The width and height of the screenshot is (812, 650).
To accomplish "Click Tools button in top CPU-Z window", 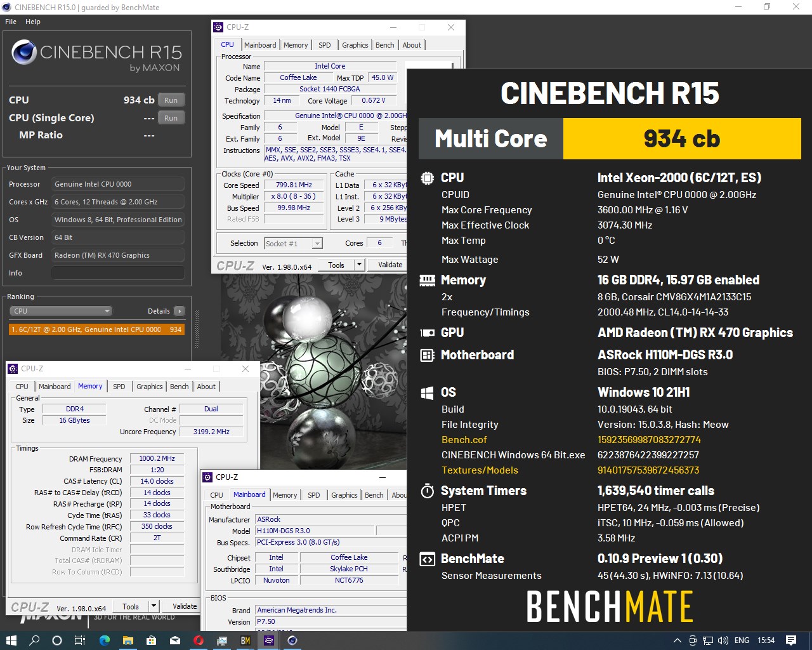I will pos(336,265).
